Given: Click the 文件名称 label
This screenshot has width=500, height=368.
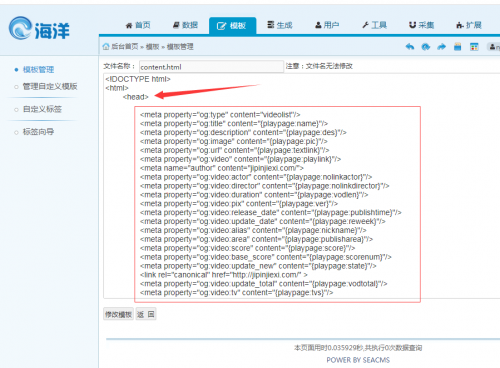Looking at the screenshot, I should [119, 66].
